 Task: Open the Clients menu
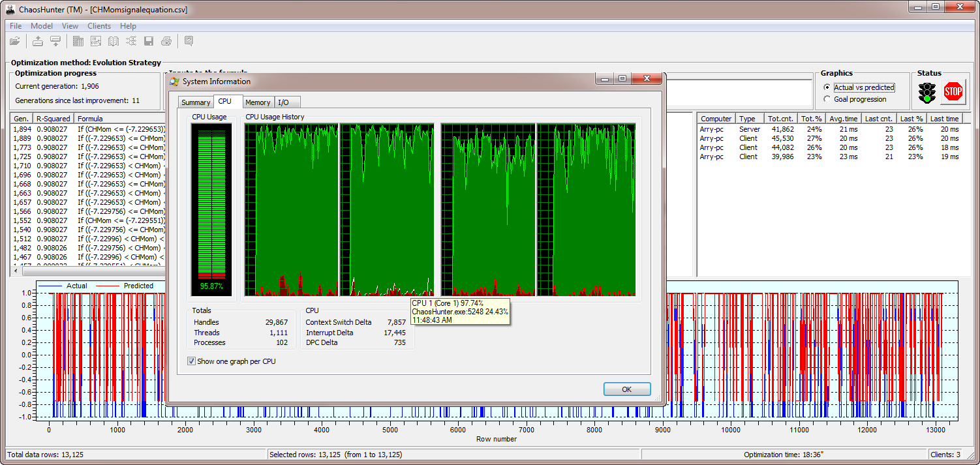(99, 26)
